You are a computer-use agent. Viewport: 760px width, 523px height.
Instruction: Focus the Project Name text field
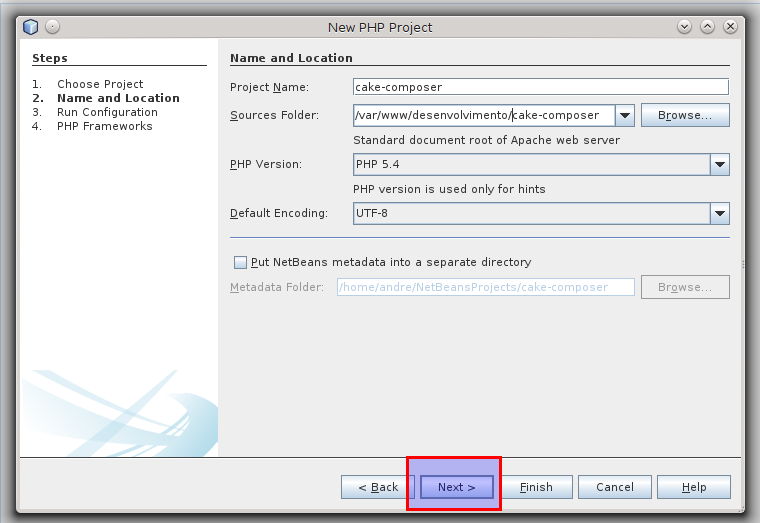540,87
